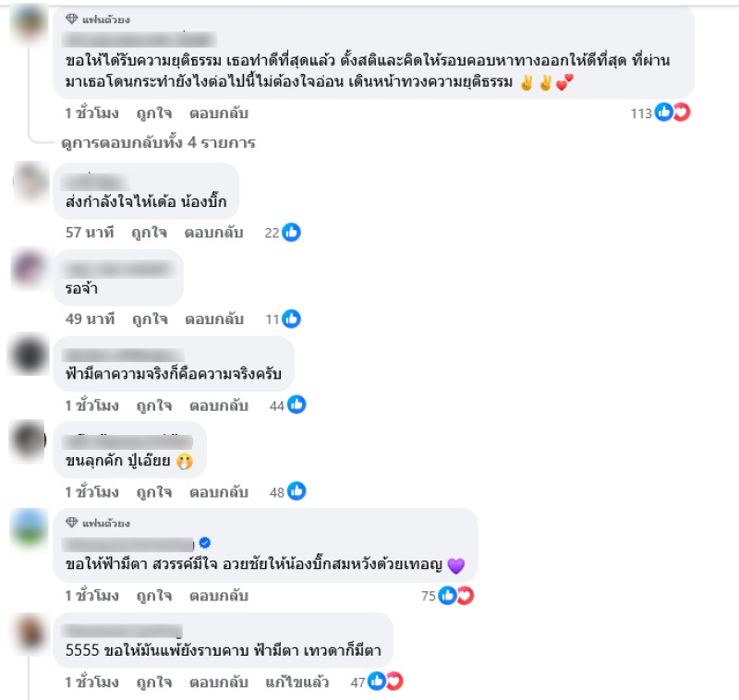Open reactions on the 113-likes comment

pyautogui.click(x=660, y=113)
